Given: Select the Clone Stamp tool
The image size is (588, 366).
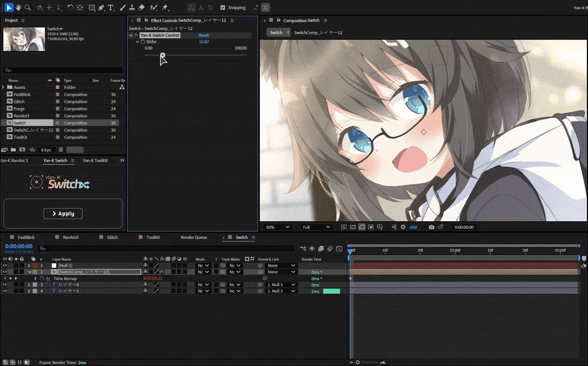Looking at the screenshot, I should pyautogui.click(x=132, y=7).
